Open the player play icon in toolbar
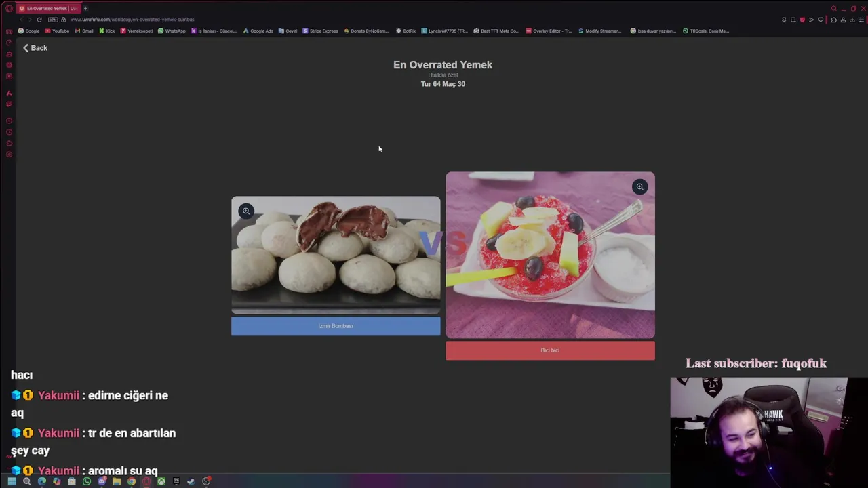The height and width of the screenshot is (488, 868). [x=811, y=20]
